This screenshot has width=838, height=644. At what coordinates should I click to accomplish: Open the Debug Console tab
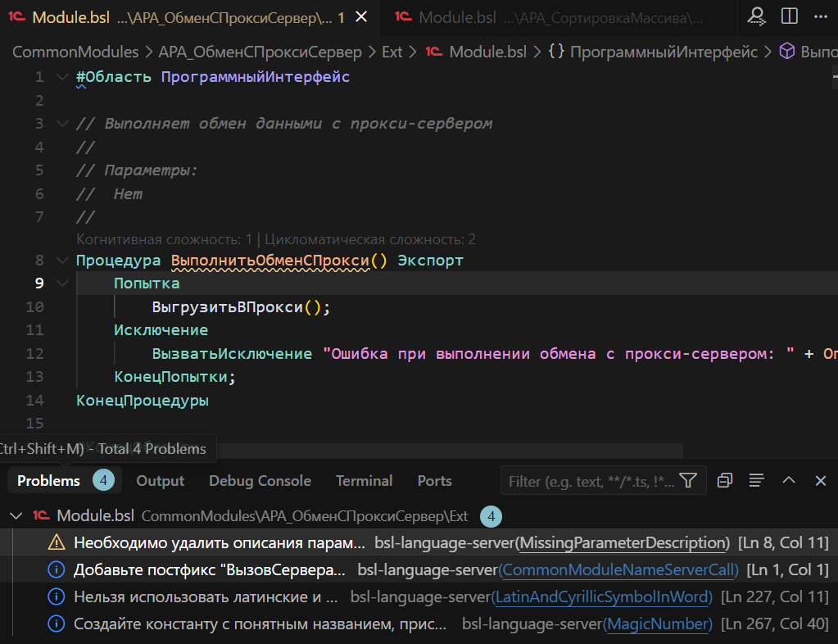(260, 481)
